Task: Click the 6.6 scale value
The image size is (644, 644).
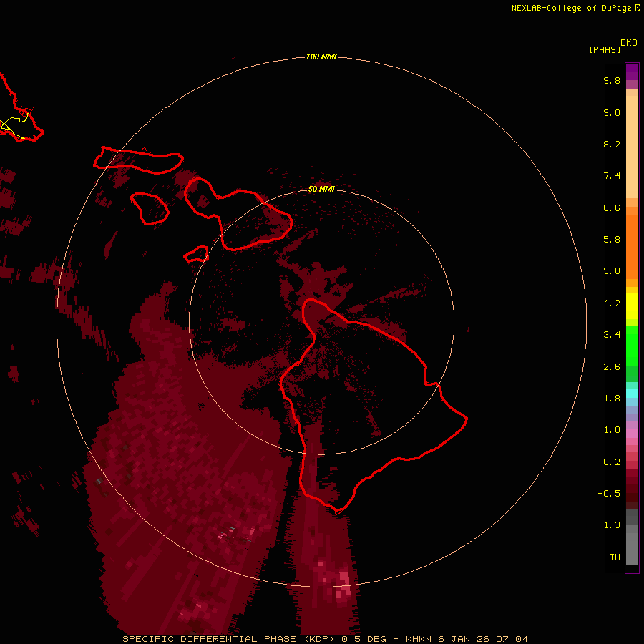Action: coord(612,208)
